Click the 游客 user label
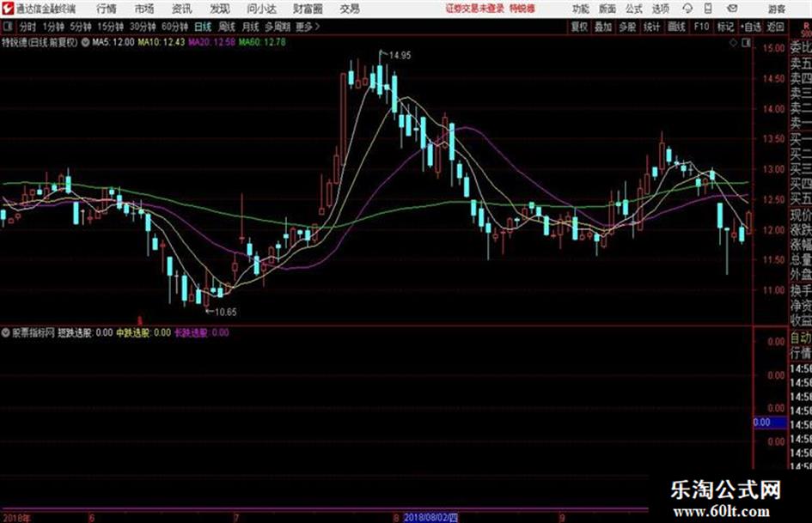Viewport: 812px width, 523px height. 777,9
